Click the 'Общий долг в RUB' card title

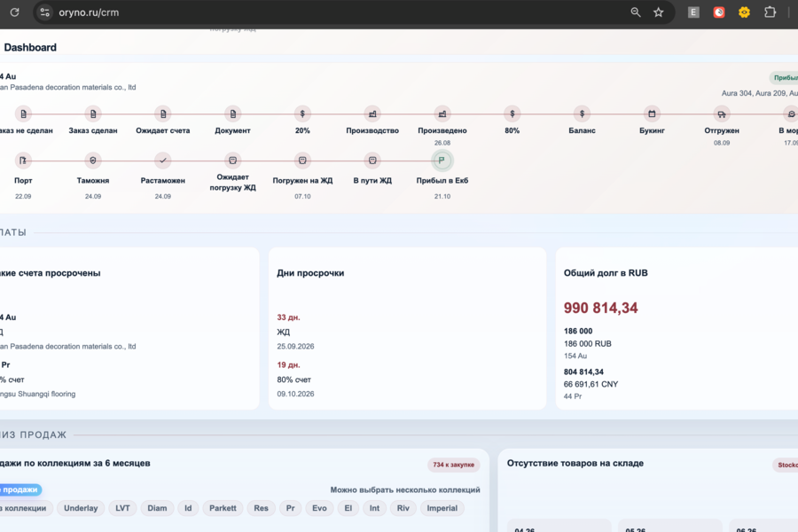pyautogui.click(x=606, y=273)
